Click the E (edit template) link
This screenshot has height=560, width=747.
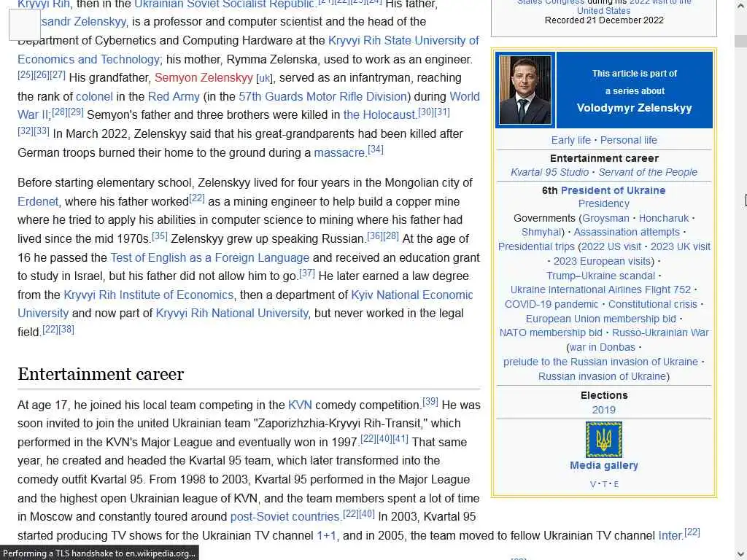pos(616,484)
